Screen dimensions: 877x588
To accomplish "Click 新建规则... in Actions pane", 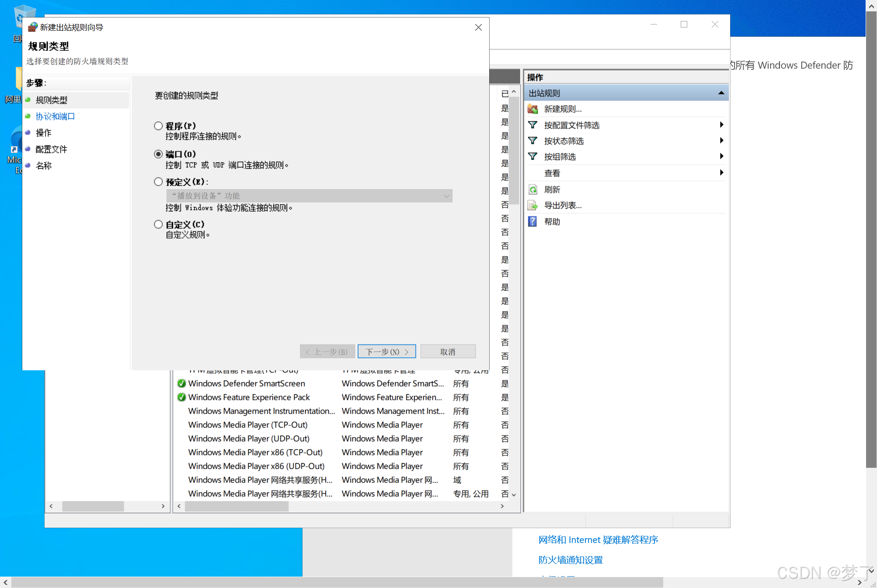I will point(563,109).
